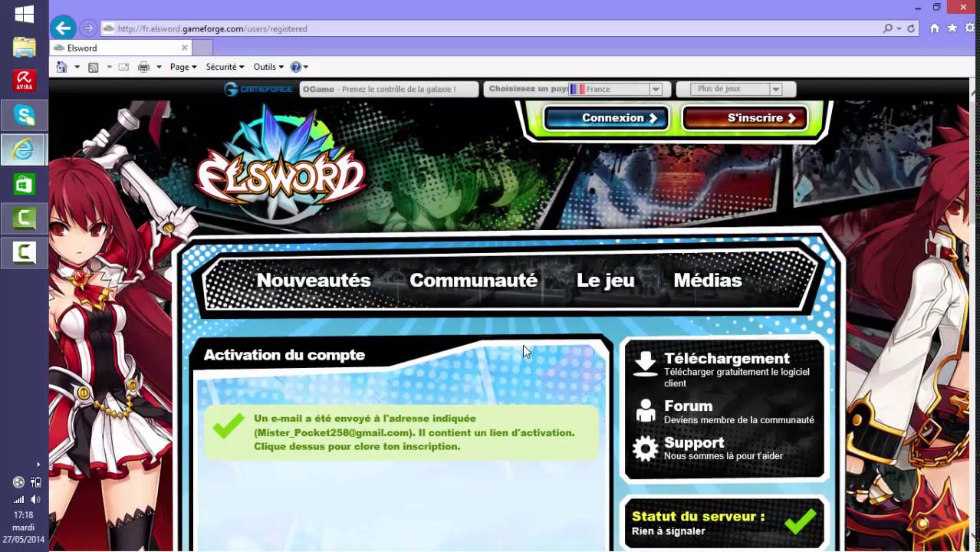Click the Téléchargement download arrow icon
The height and width of the screenshot is (552, 980).
click(x=646, y=364)
